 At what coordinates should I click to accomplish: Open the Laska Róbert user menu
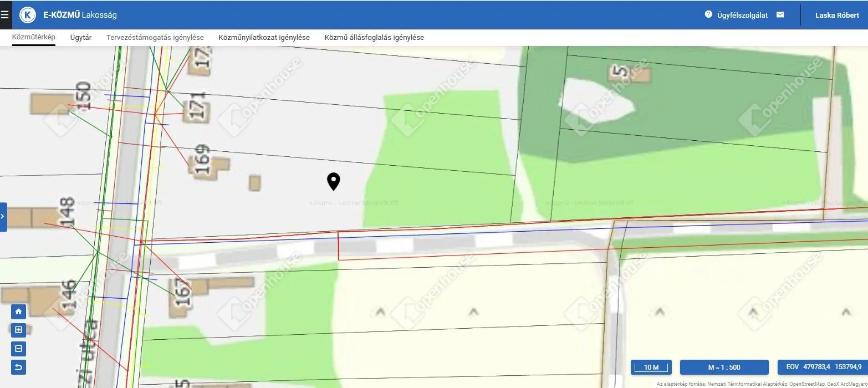click(837, 15)
